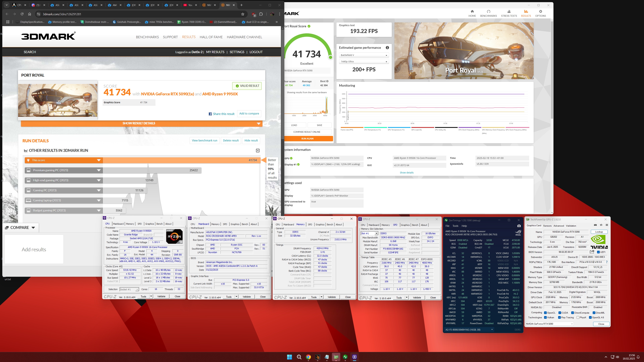Go to HOME in the 3DMark app
644x362 pixels.
pyautogui.click(x=472, y=13)
